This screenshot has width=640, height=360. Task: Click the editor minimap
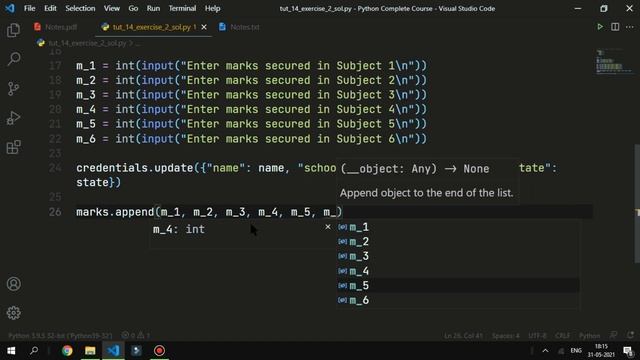[x=613, y=62]
